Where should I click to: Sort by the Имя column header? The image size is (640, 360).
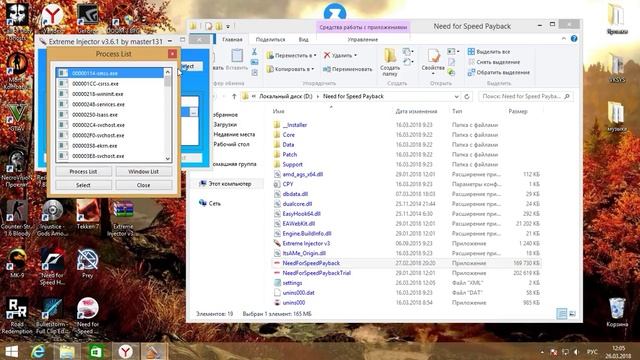(x=279, y=111)
